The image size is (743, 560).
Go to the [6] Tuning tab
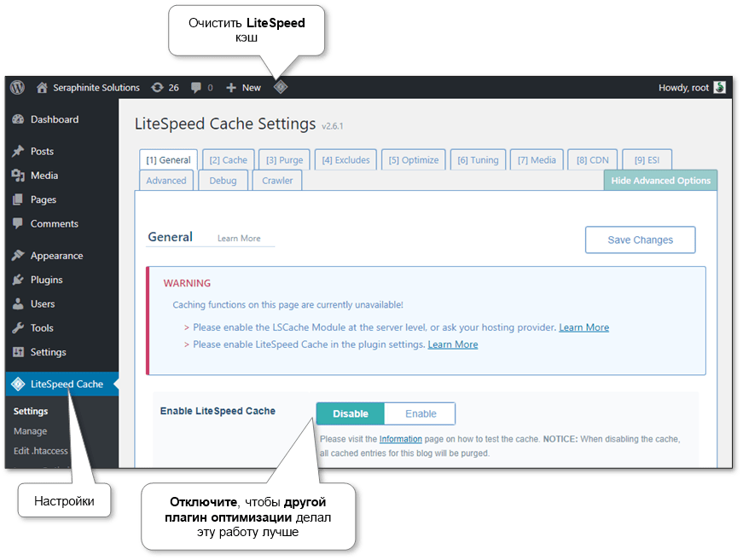[x=478, y=160]
